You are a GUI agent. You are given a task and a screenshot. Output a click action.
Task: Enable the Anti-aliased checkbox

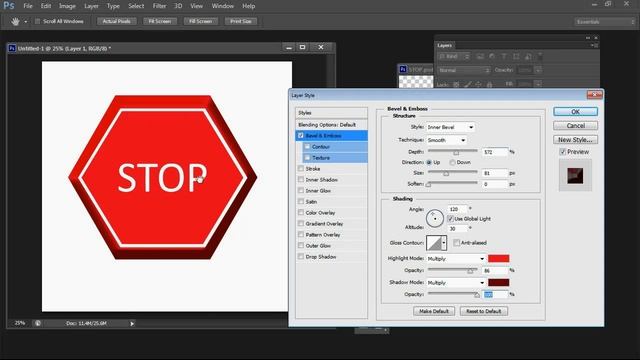pyautogui.click(x=456, y=242)
